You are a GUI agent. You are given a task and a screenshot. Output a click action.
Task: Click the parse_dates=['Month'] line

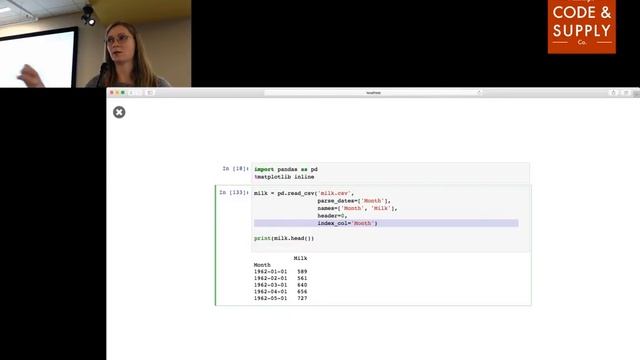[x=354, y=201]
